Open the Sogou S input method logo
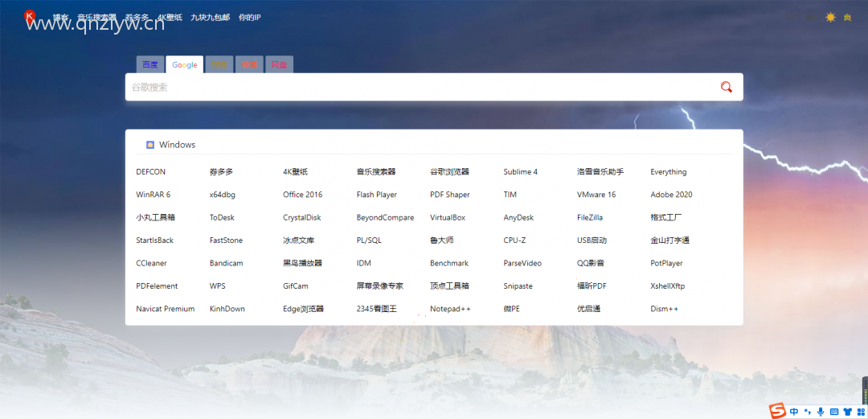868x419 pixels. click(778, 411)
